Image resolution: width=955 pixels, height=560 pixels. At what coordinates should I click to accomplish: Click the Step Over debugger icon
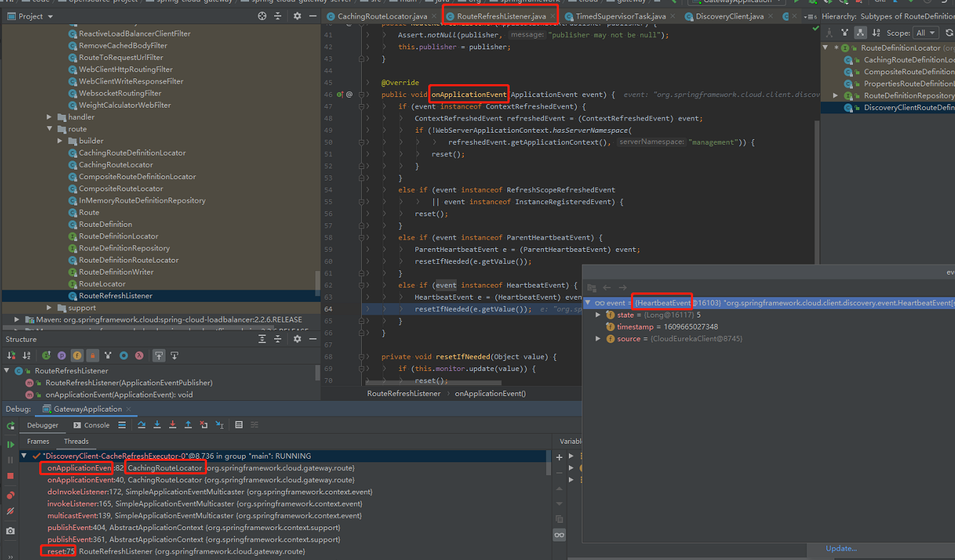pyautogui.click(x=141, y=425)
